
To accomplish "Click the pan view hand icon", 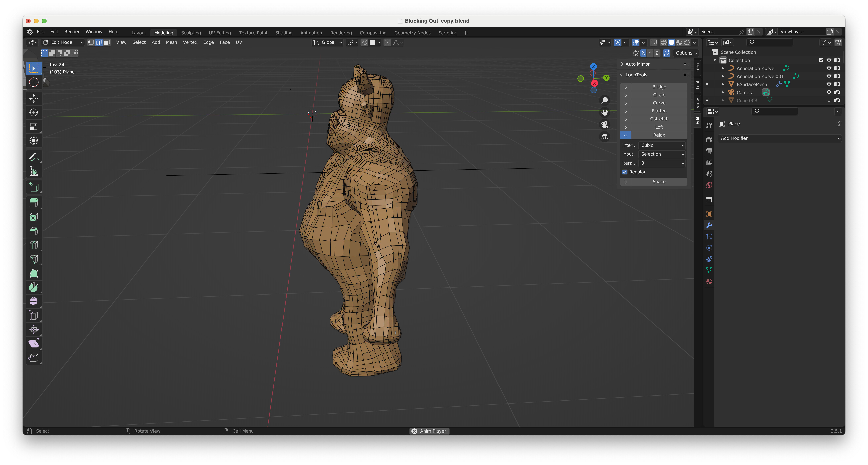I will (605, 112).
